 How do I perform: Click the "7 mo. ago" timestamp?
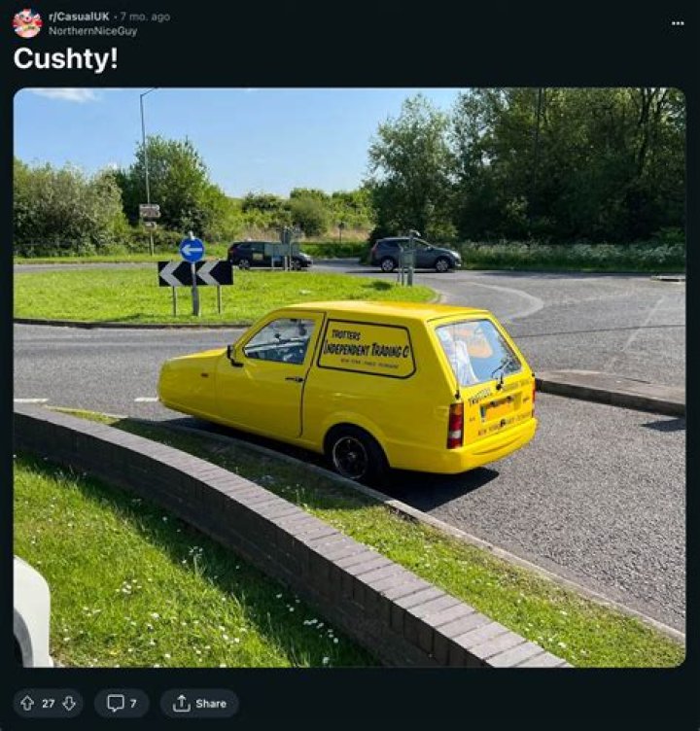coord(144,17)
